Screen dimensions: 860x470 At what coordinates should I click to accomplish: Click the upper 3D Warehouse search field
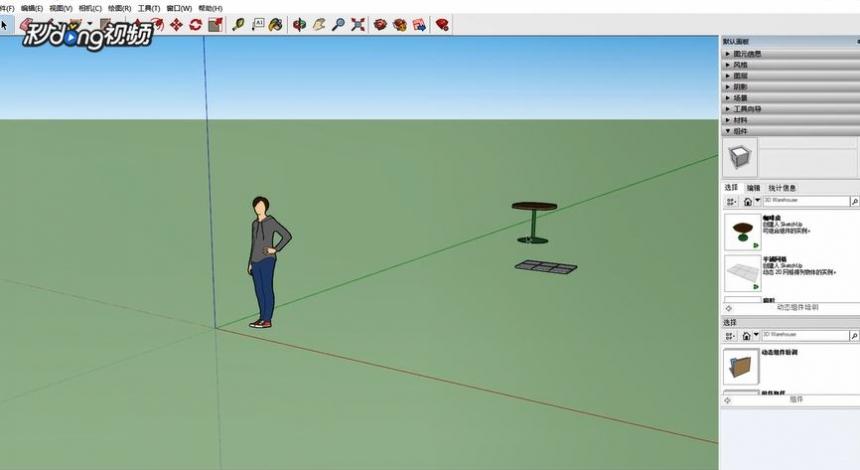(806, 201)
